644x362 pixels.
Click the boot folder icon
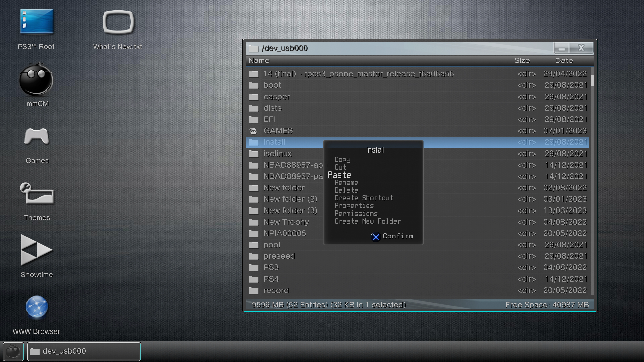pos(254,85)
